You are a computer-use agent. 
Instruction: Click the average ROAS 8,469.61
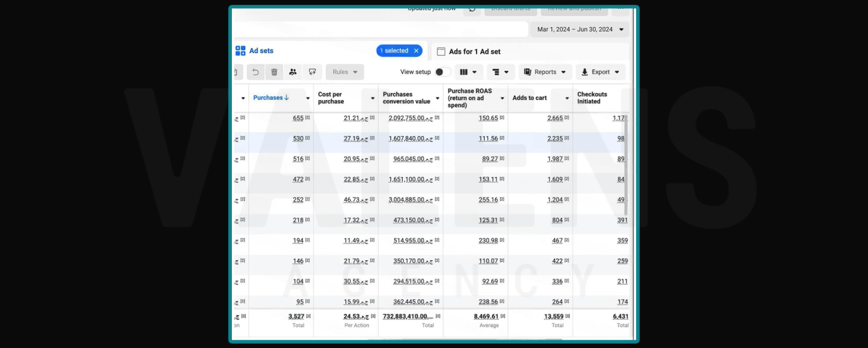coord(486,316)
